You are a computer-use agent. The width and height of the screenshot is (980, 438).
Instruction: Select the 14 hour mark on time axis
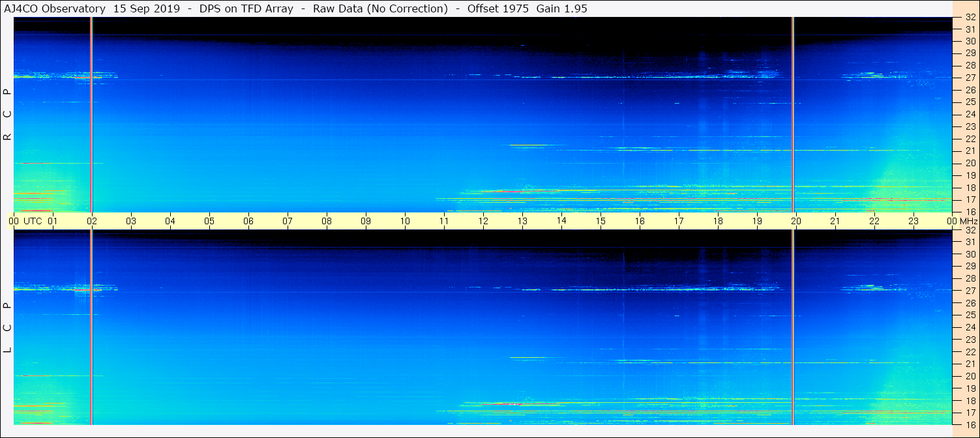pyautogui.click(x=561, y=221)
